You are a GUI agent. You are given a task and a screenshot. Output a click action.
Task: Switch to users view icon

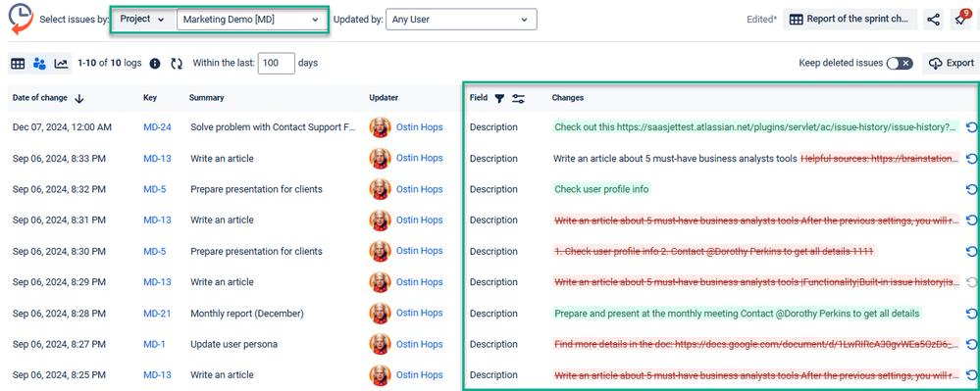tap(39, 63)
